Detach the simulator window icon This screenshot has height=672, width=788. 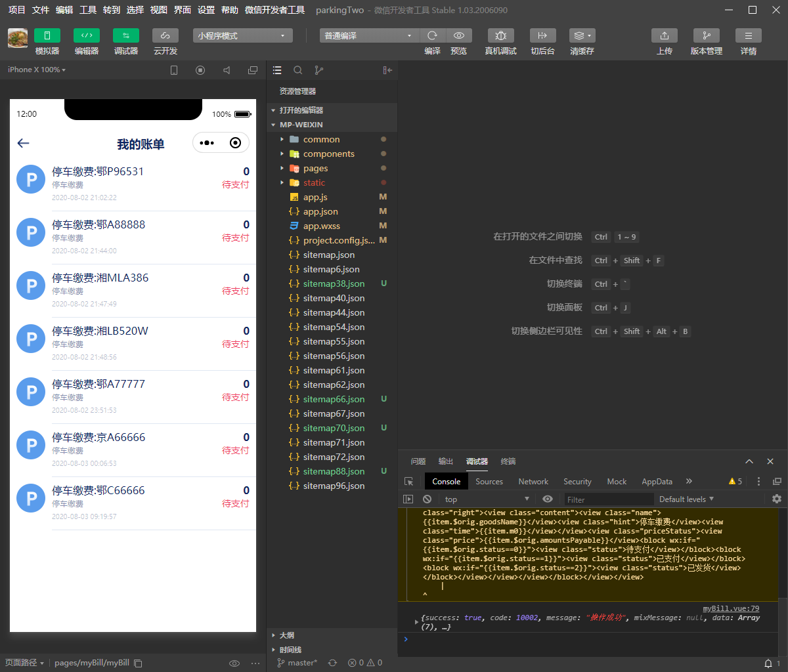click(x=253, y=70)
